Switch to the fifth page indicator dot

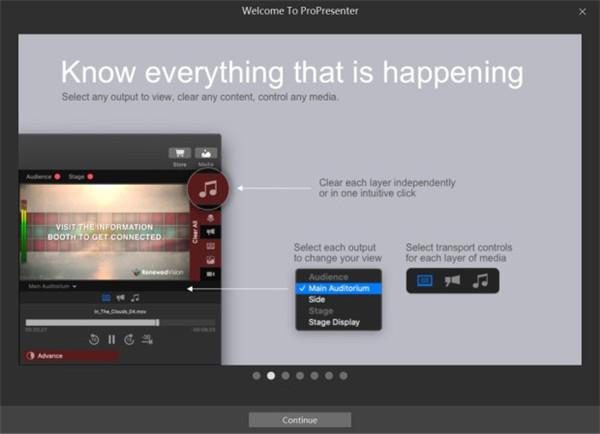click(x=315, y=376)
